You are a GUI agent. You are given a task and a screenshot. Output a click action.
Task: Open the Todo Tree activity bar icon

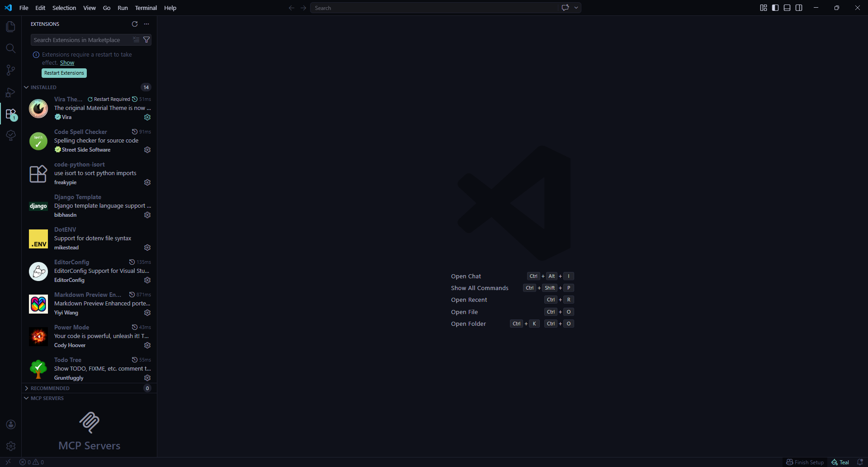10,135
